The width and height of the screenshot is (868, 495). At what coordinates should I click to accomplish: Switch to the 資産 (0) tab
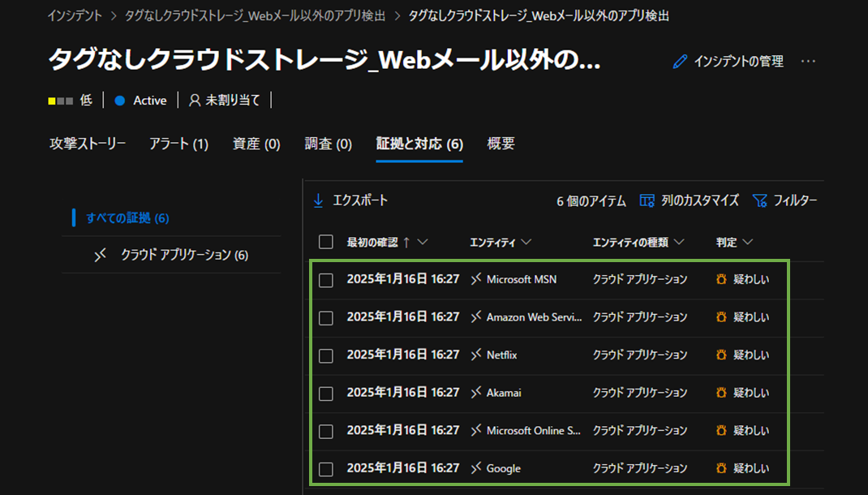coord(256,144)
